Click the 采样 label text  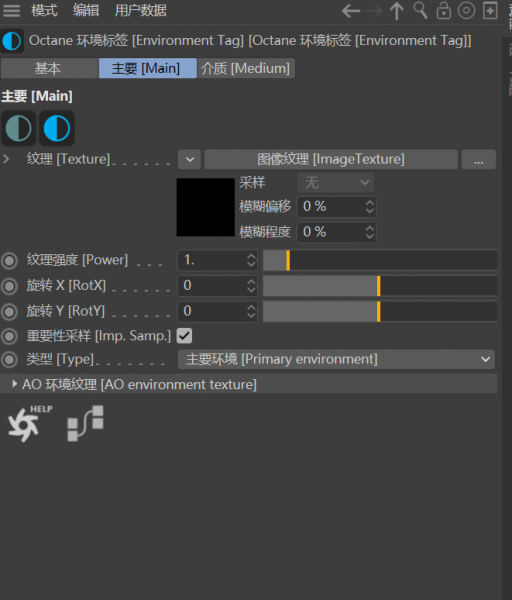252,183
